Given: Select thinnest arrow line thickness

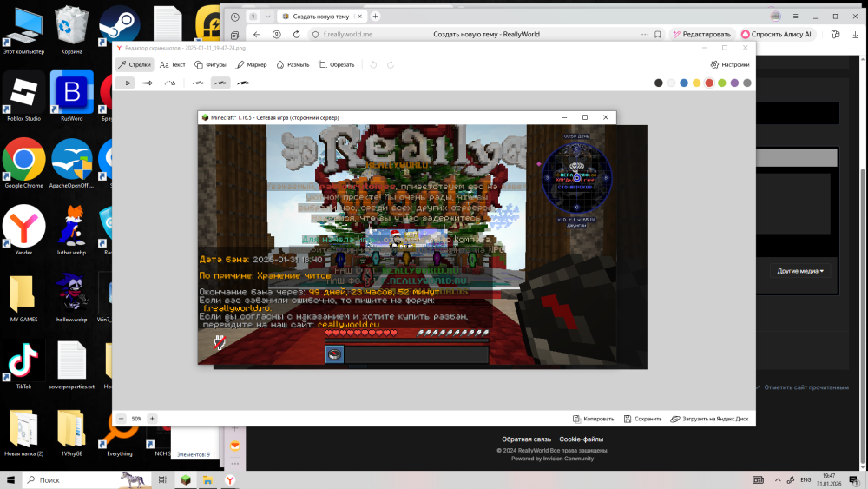Looking at the screenshot, I should [198, 83].
